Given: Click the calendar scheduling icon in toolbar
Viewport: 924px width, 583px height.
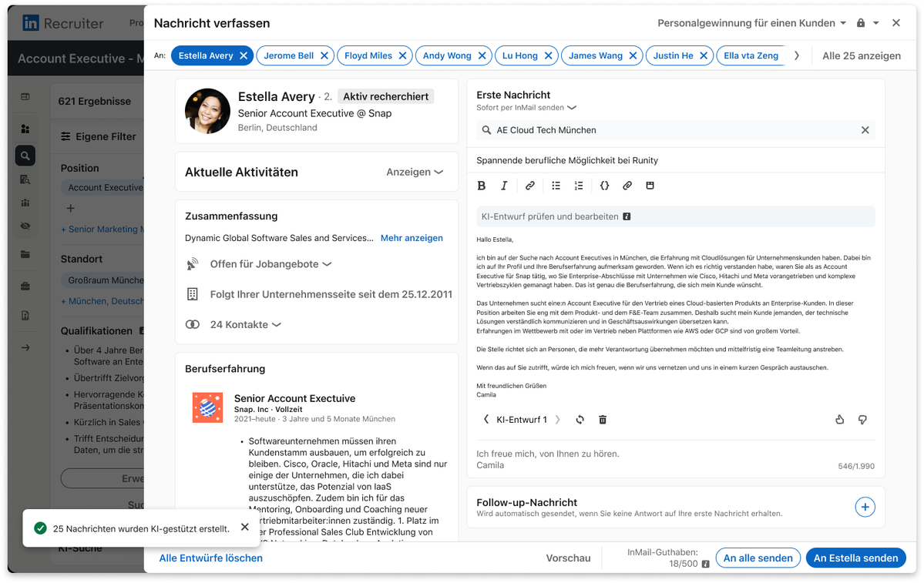Looking at the screenshot, I should tap(650, 186).
